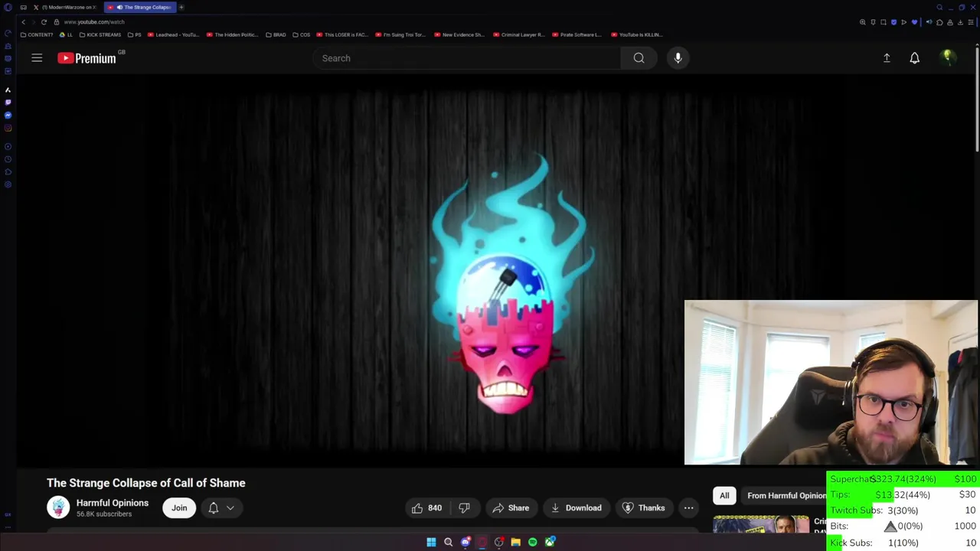Select the All filter chip
Screen dimensions: 980x551
click(x=724, y=496)
